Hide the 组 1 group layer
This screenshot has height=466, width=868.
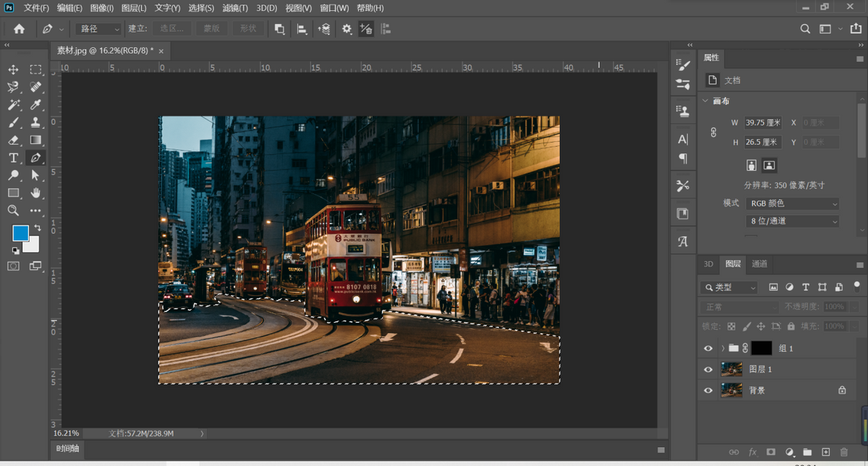click(x=708, y=349)
